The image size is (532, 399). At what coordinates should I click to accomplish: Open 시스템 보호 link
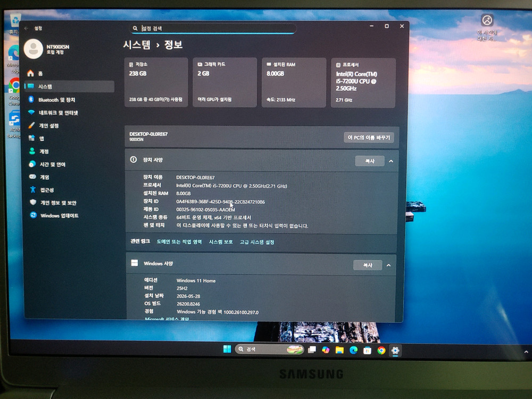coord(221,242)
